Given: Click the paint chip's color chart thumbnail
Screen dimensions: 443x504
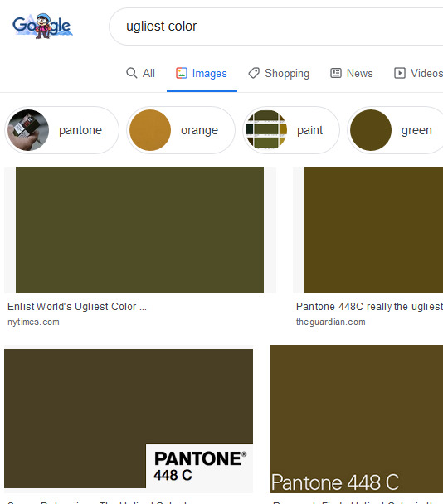Looking at the screenshot, I should pos(266,130).
